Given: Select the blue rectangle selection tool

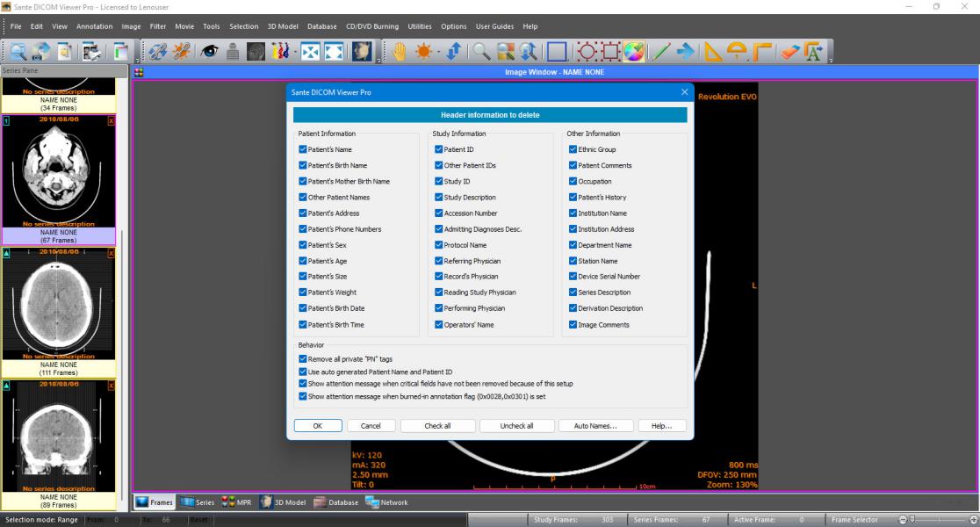Looking at the screenshot, I should coord(556,51).
